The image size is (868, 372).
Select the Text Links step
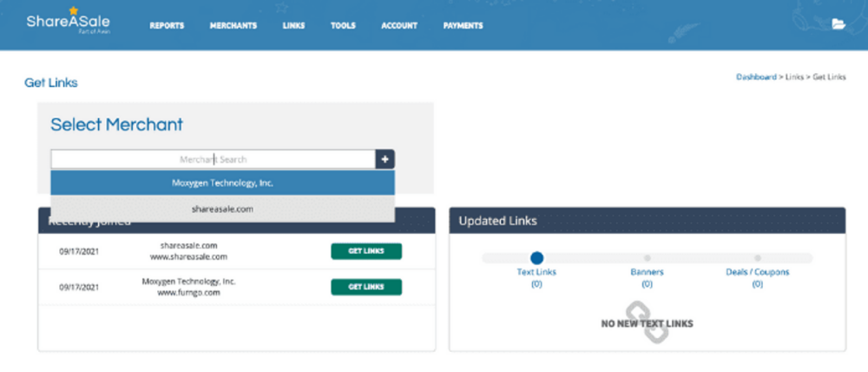[x=536, y=258]
